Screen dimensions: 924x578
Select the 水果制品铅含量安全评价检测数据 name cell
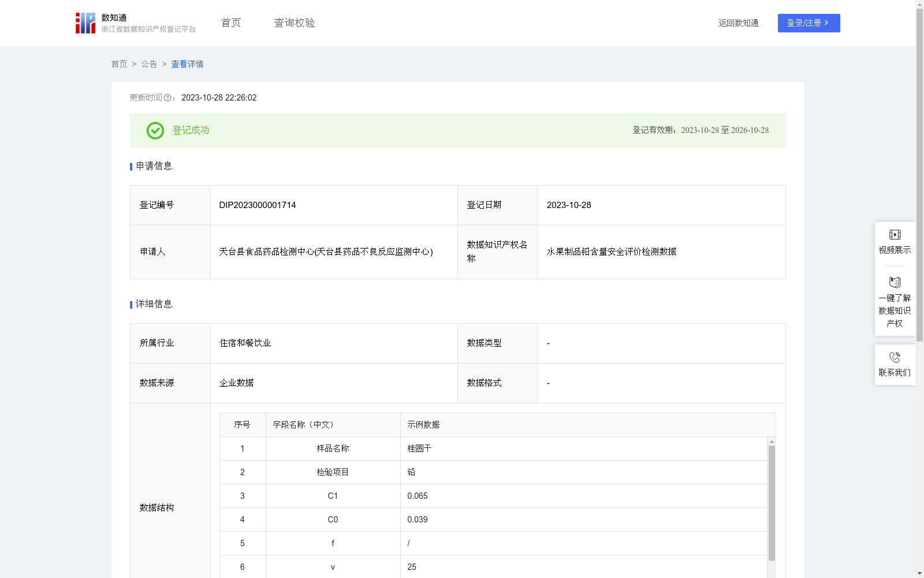pos(613,252)
